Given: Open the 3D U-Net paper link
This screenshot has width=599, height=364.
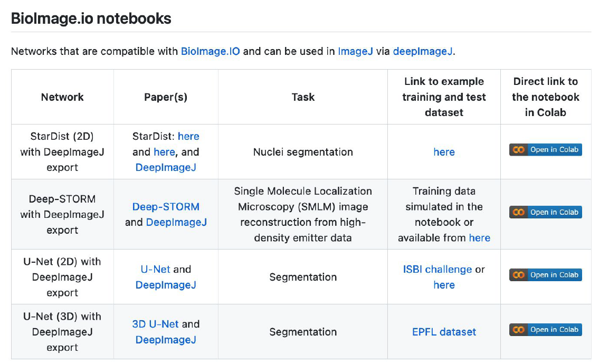Looking at the screenshot, I should tap(155, 324).
